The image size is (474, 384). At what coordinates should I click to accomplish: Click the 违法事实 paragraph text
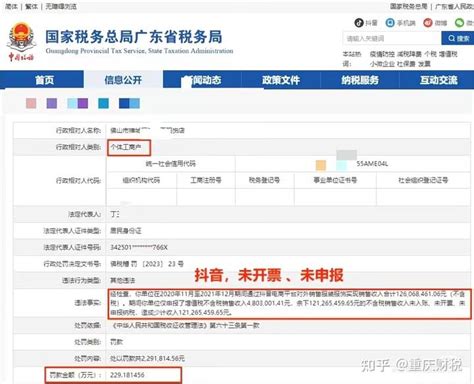click(x=287, y=303)
